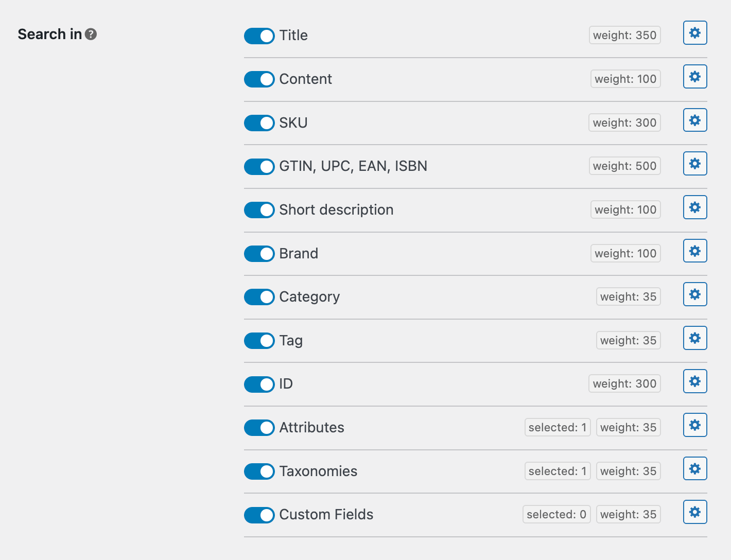Click the Category row gear icon

point(694,294)
